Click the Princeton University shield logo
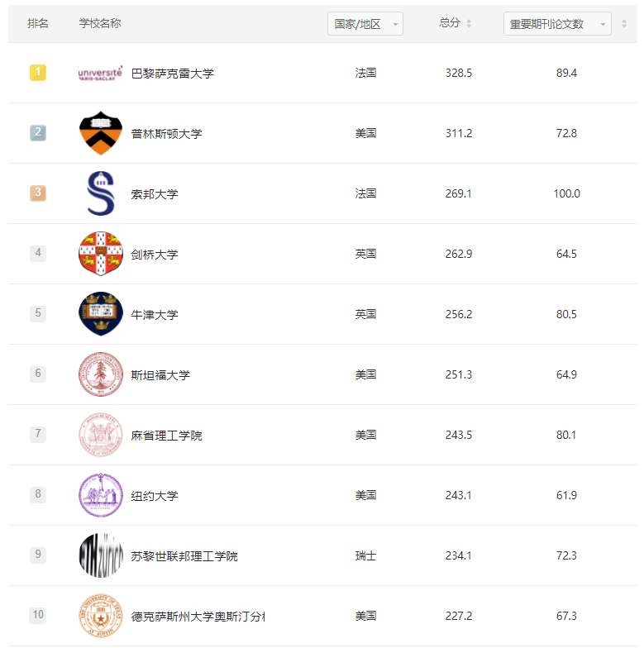Screen dimensions: 644x648 pos(100,134)
